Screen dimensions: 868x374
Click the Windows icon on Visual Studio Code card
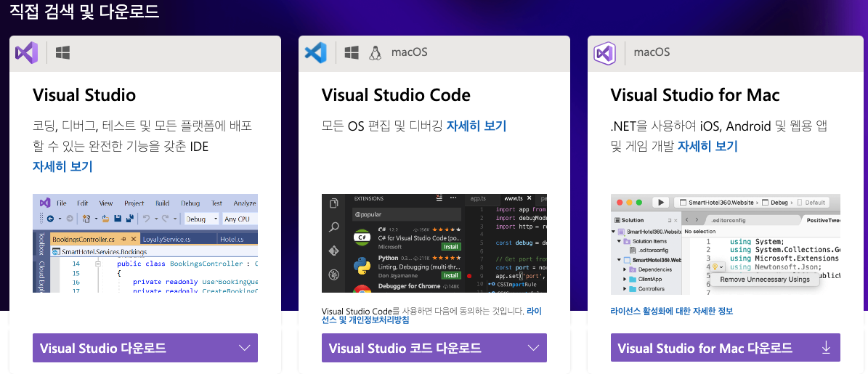click(352, 52)
